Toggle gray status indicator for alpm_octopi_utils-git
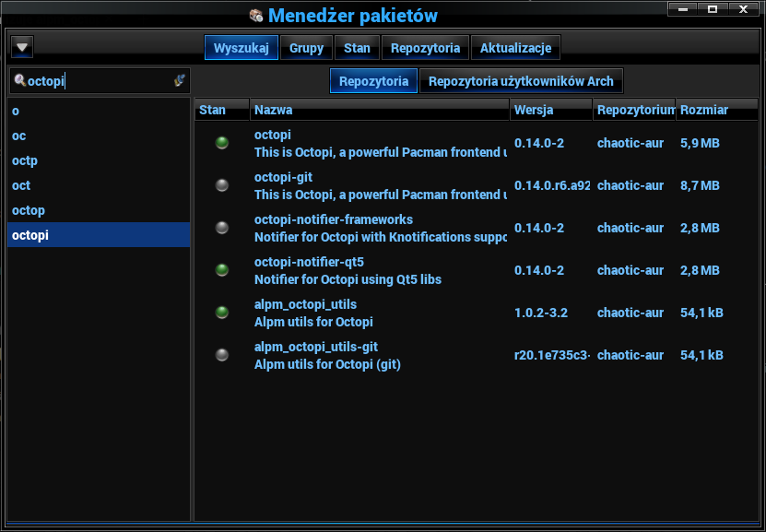Viewport: 766px width, 532px height. click(222, 355)
